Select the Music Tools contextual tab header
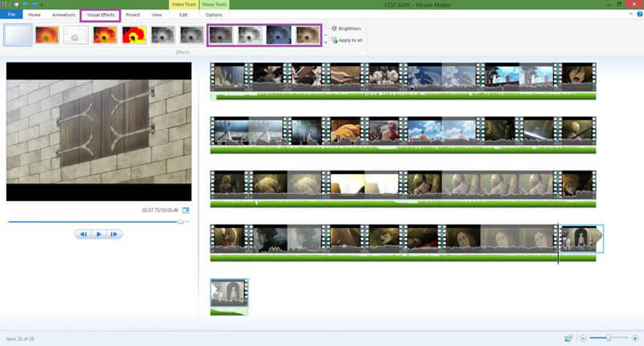Viewport: 644px width, 346px height. pos(214,5)
